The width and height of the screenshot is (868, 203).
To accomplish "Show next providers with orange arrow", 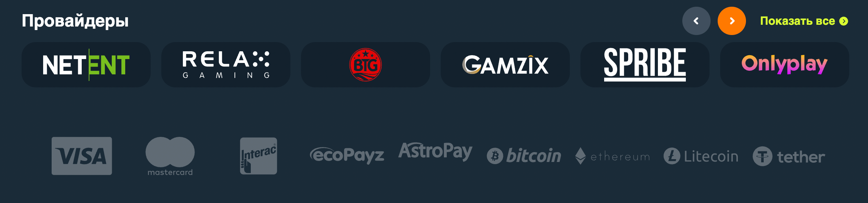I will (x=732, y=21).
